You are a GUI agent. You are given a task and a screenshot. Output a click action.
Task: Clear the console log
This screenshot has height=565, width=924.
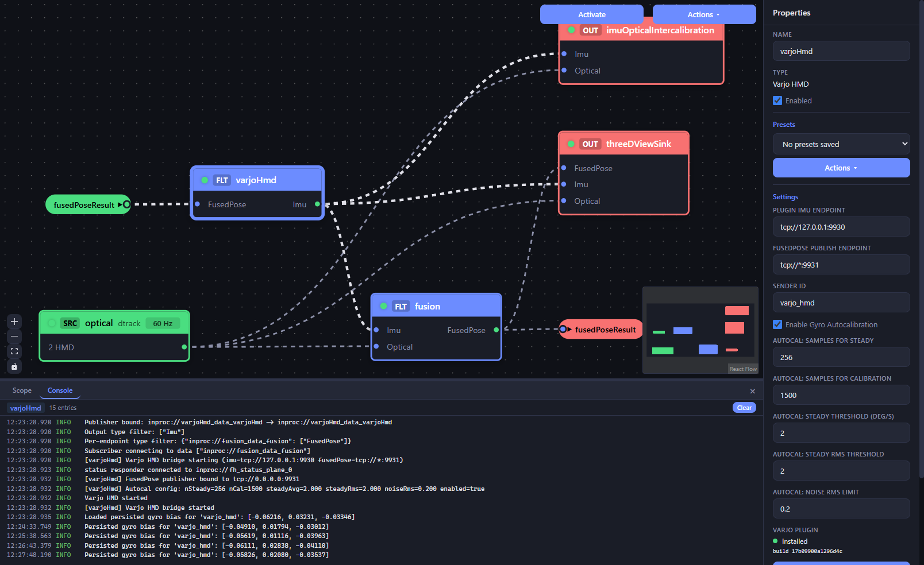point(744,408)
